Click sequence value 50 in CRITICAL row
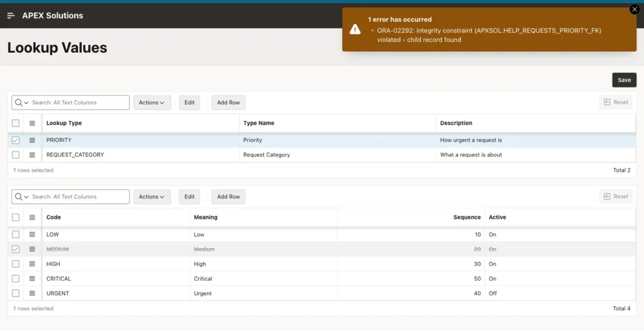 [411, 279]
